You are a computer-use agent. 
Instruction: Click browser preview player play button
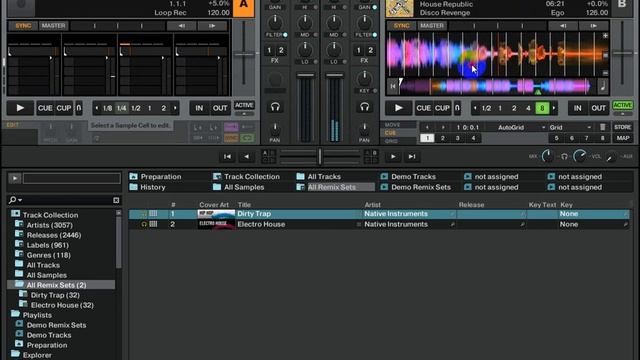click(15, 178)
